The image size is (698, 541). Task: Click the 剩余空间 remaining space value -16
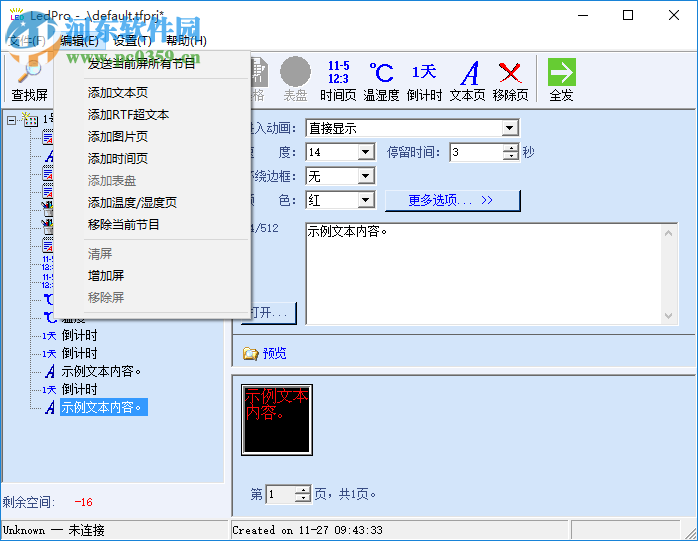[x=83, y=502]
